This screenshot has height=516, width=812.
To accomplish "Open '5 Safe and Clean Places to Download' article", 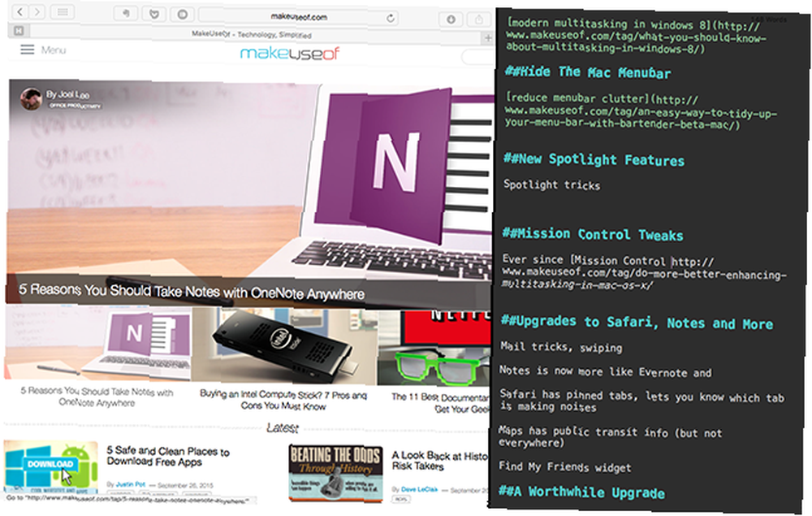I will click(168, 456).
